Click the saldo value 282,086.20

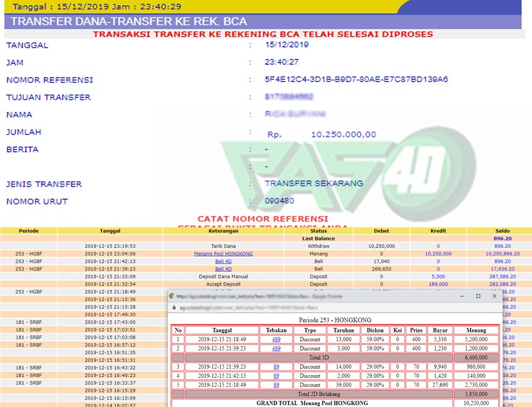[x=503, y=284]
